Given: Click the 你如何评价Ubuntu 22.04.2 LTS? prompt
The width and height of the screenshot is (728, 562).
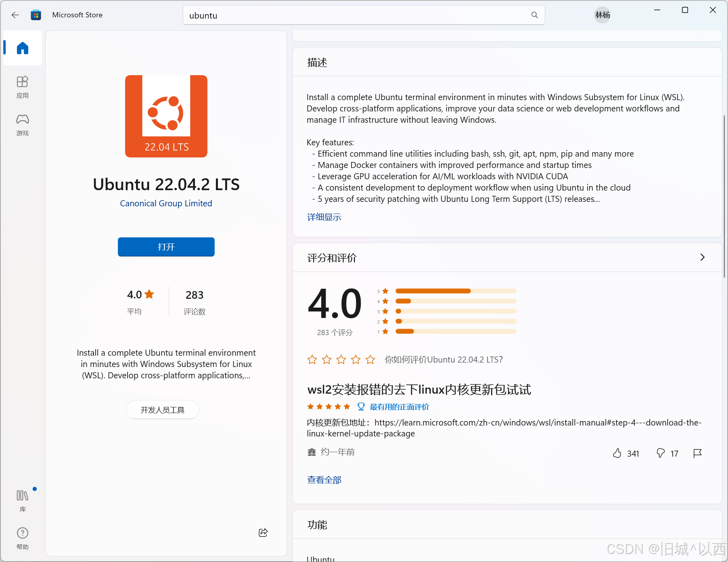Looking at the screenshot, I should tap(443, 360).
